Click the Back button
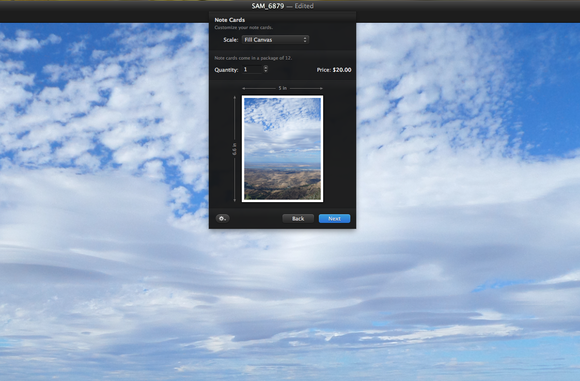580x381 pixels. [298, 219]
